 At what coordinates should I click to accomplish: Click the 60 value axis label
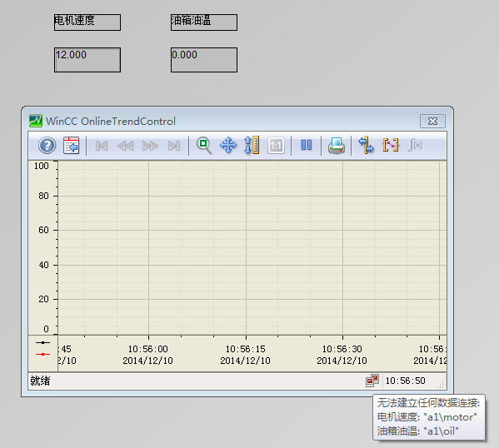(43, 230)
